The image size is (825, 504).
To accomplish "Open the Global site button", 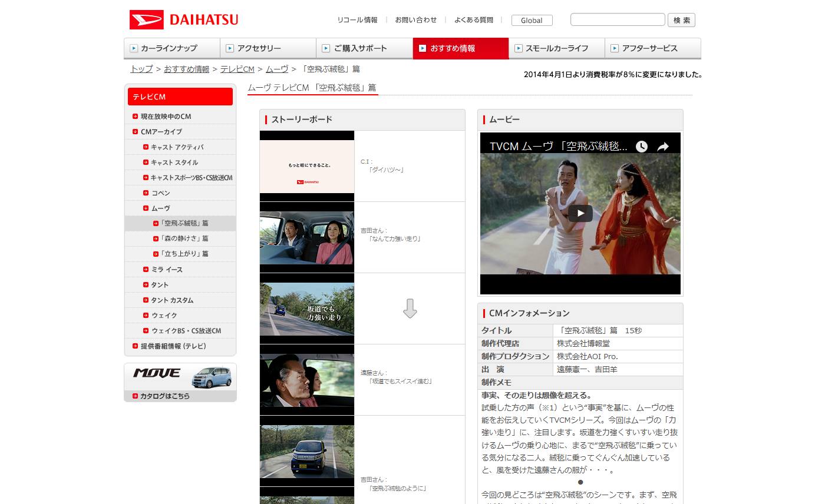I will tap(532, 20).
